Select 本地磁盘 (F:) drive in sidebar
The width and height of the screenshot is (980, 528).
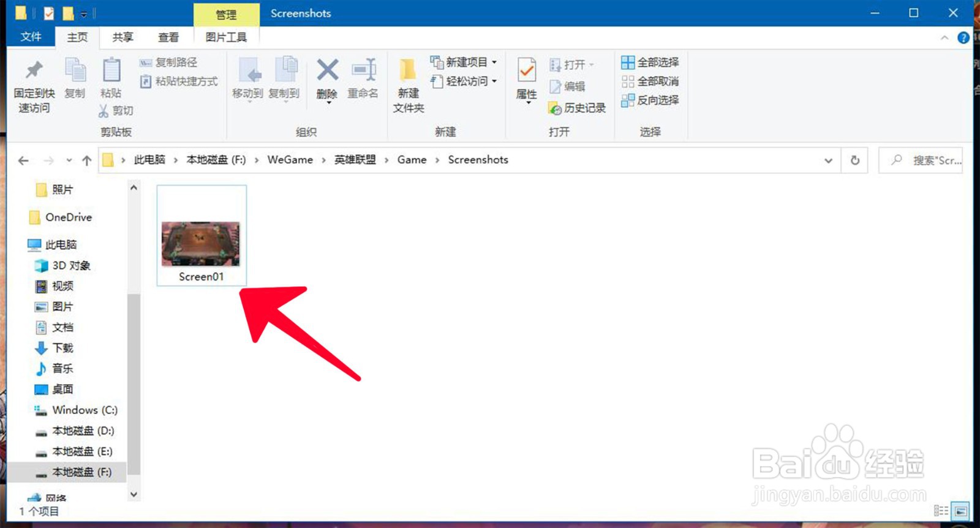click(x=73, y=472)
